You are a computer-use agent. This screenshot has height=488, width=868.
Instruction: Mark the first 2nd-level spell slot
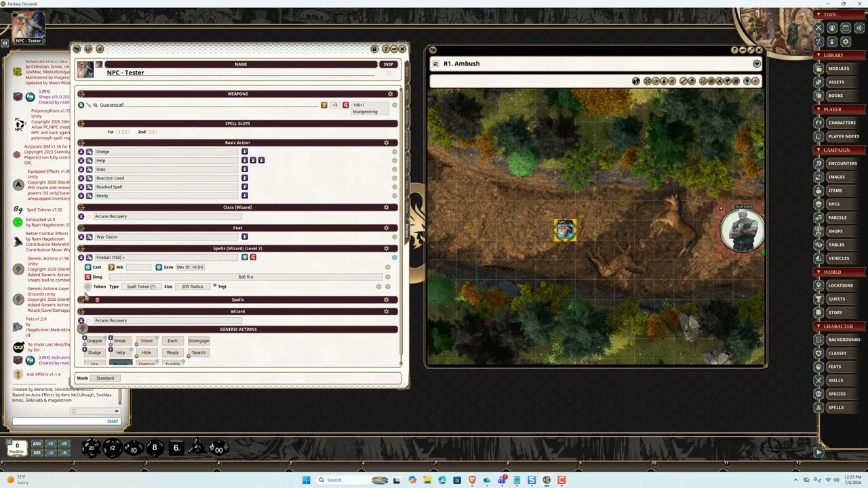pos(149,132)
